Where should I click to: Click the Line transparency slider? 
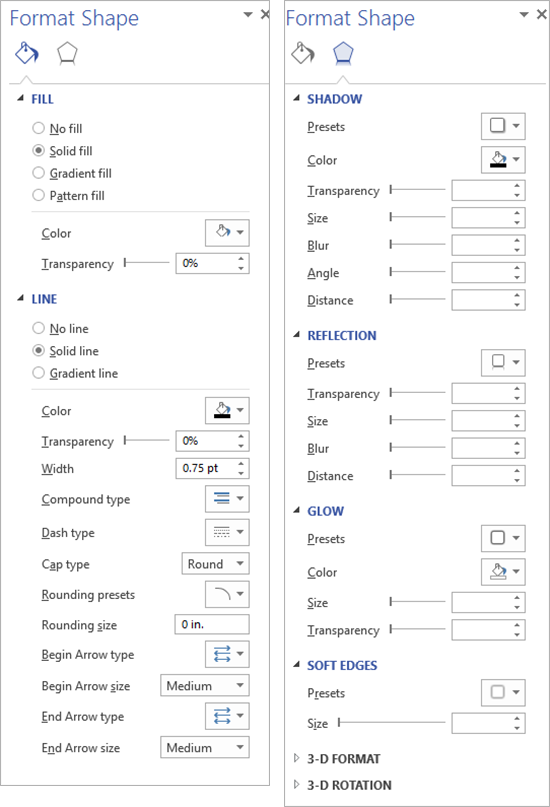click(147, 441)
